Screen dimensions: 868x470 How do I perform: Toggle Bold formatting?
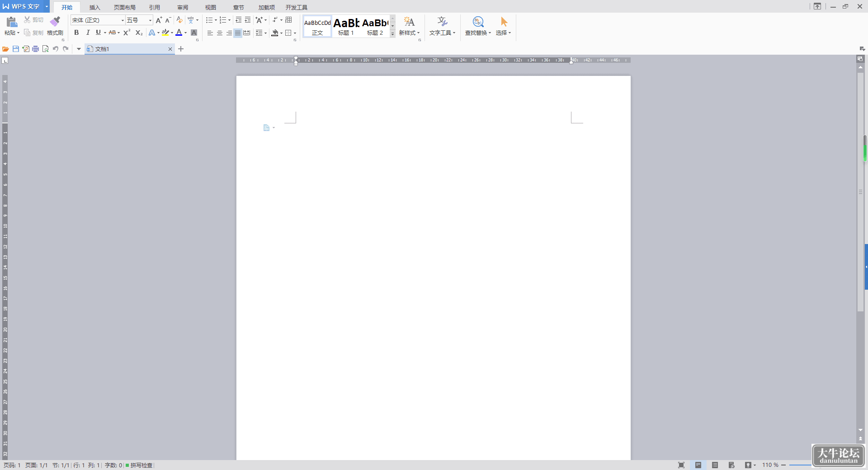(76, 33)
